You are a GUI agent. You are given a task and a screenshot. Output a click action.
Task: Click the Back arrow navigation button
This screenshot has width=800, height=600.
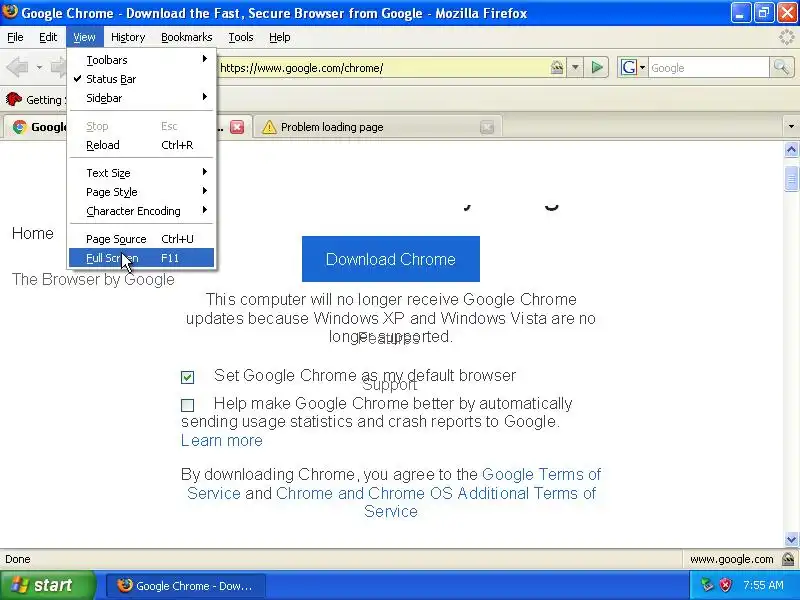pyautogui.click(x=17, y=67)
